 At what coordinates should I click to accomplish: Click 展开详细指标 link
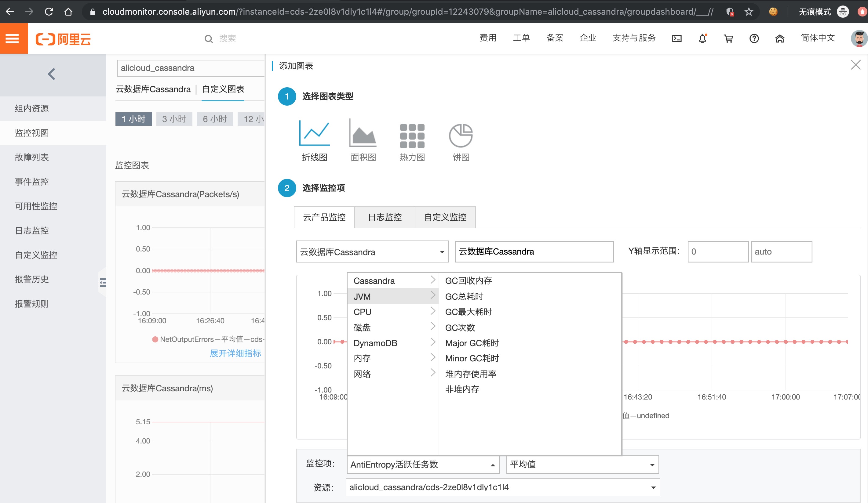235,353
